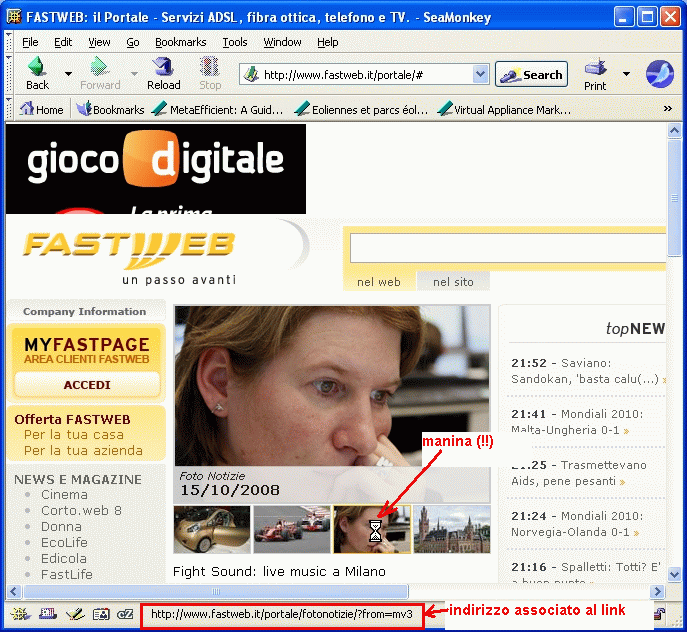Open the View menu
The width and height of the screenshot is (687, 632).
tap(99, 42)
